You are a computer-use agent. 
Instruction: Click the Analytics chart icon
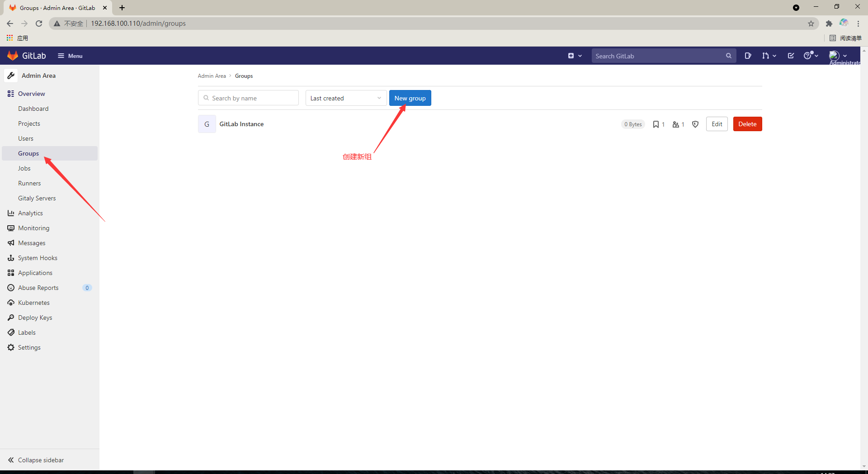point(11,213)
